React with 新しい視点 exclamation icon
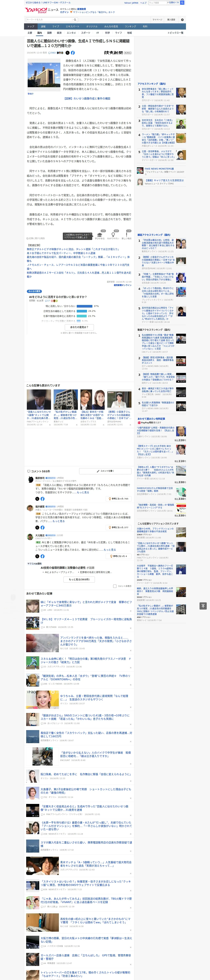This screenshot has width=210, height=980. tap(127, 235)
